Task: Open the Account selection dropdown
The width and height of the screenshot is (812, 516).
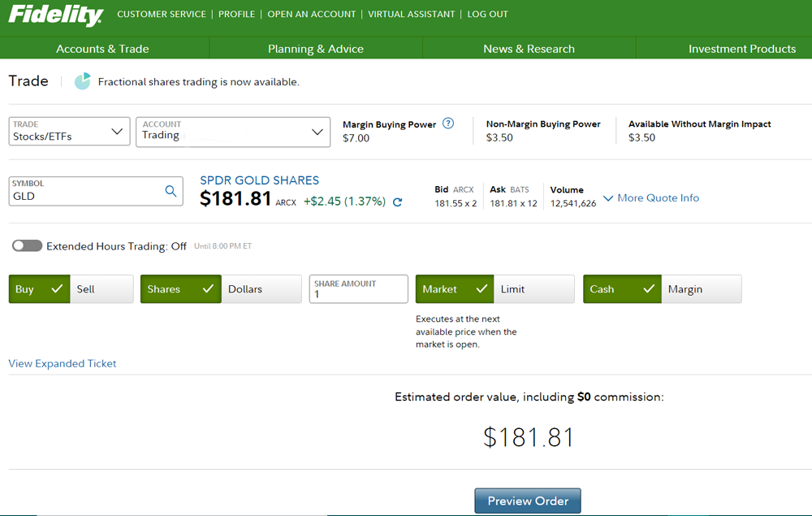Action: tap(233, 132)
